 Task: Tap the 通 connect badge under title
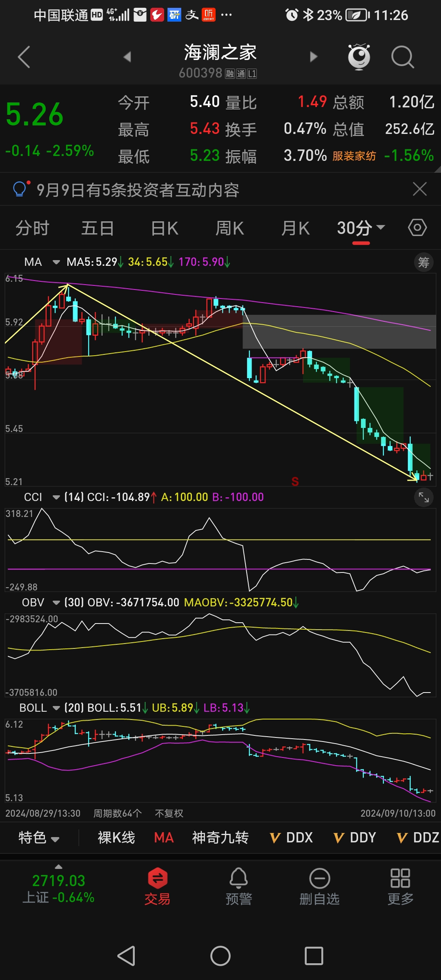(241, 74)
